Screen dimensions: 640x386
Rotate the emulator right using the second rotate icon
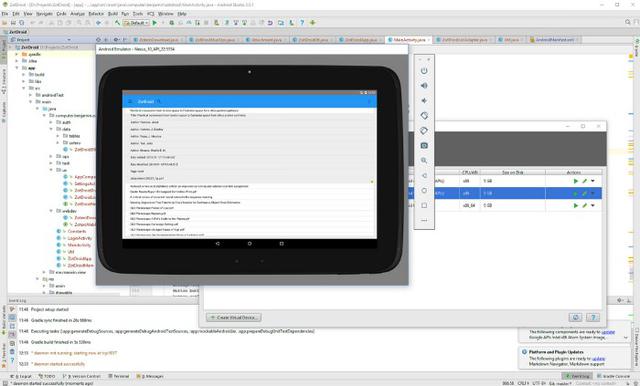tap(424, 131)
